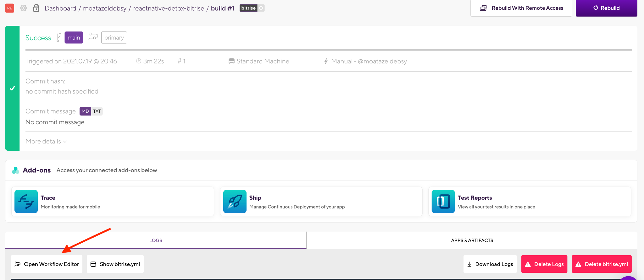Click 'No commit message' text
This screenshot has width=644, height=280.
[x=55, y=122]
